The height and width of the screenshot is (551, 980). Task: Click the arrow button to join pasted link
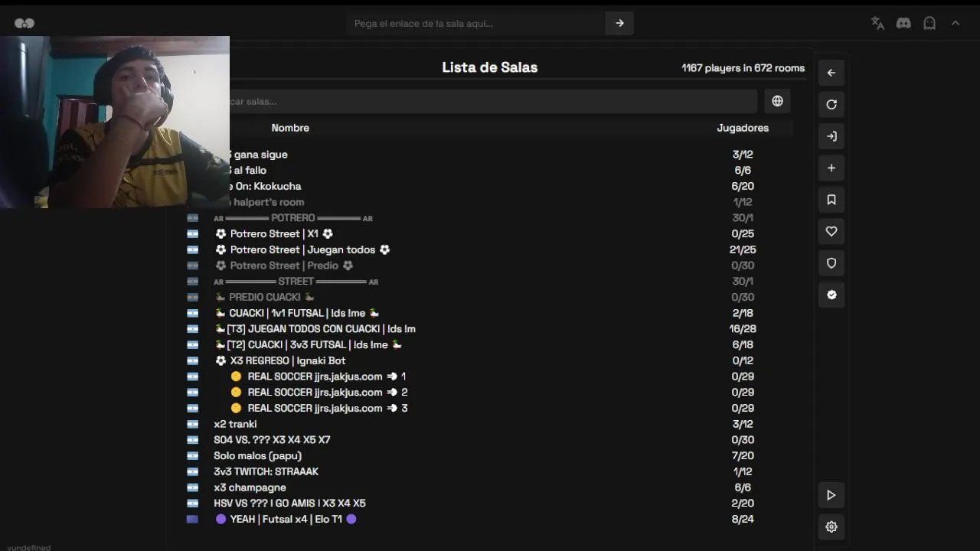coord(619,23)
